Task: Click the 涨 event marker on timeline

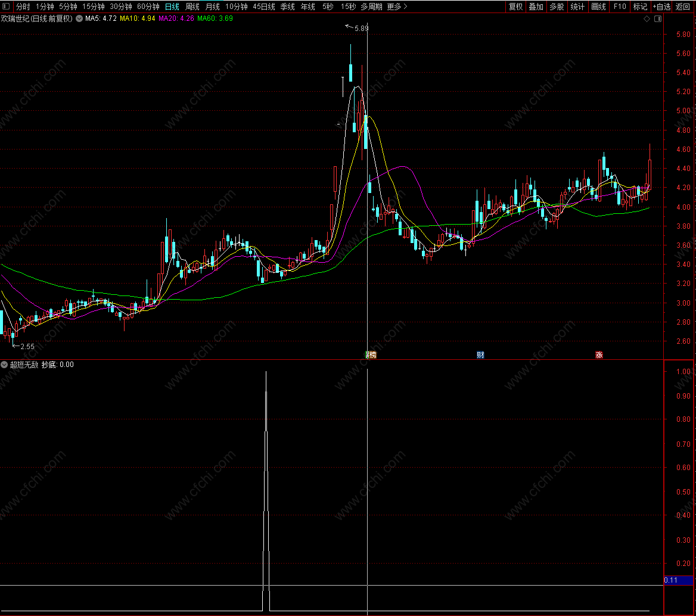Action: pos(599,354)
